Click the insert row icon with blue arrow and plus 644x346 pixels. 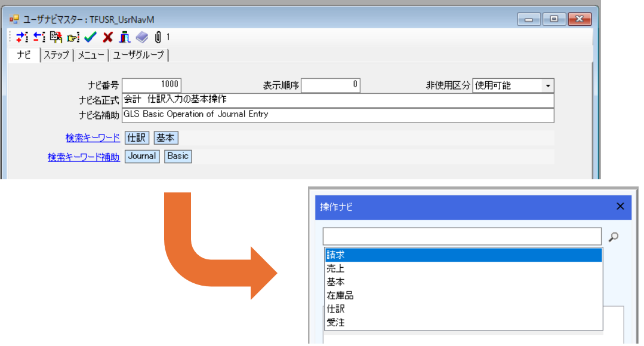[x=22, y=38]
